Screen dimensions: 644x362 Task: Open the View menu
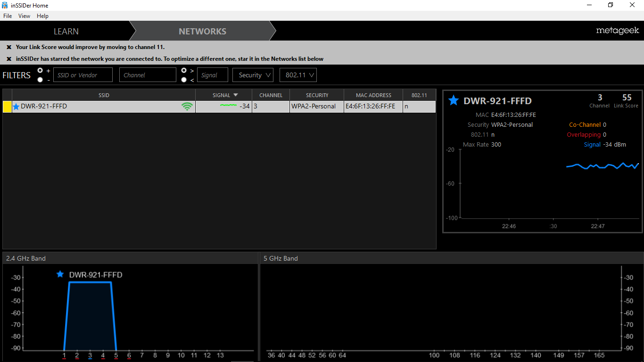click(x=24, y=16)
